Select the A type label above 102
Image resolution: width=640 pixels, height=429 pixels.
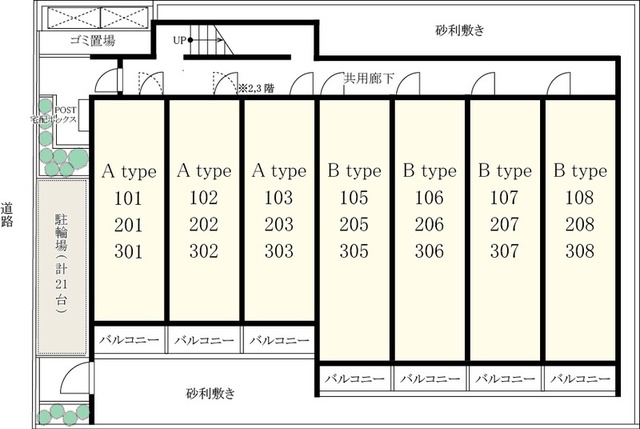pos(204,171)
